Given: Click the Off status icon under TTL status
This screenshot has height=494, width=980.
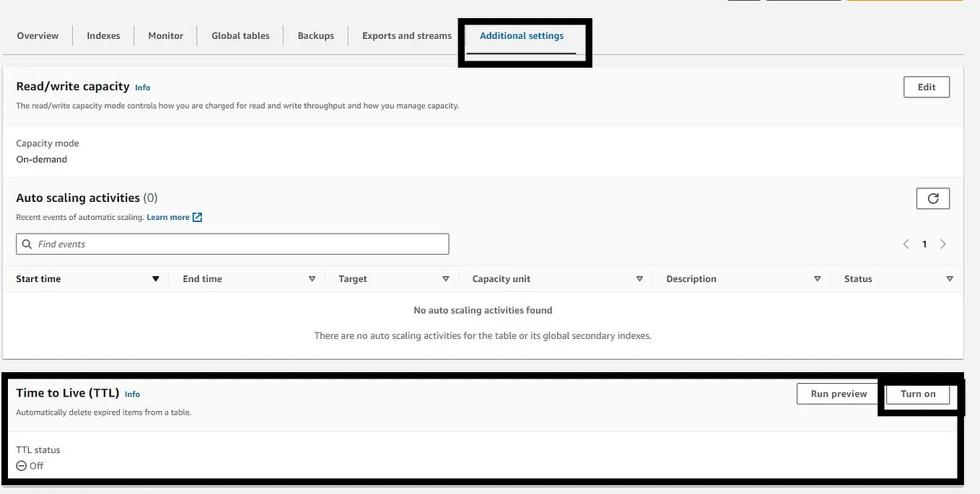Looking at the screenshot, I should (20, 466).
